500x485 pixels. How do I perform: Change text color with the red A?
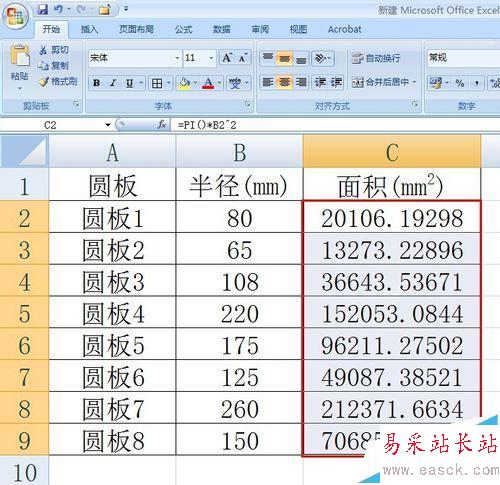pos(208,83)
